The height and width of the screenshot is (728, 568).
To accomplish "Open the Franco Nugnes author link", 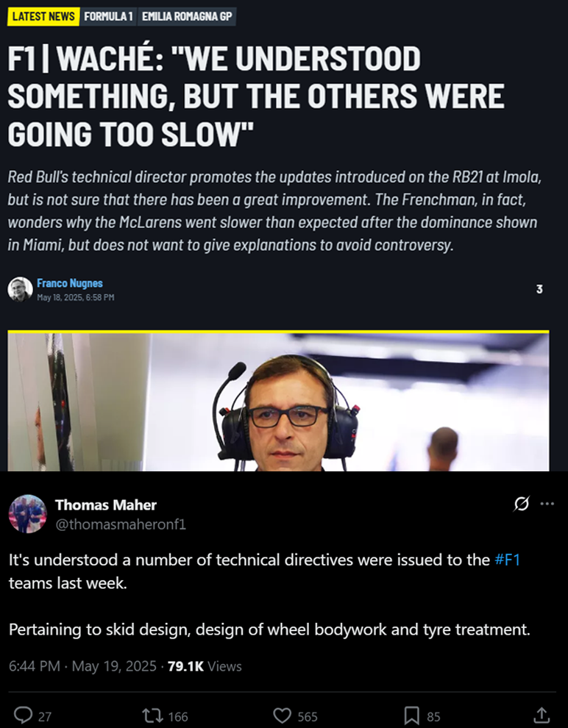I will (70, 283).
